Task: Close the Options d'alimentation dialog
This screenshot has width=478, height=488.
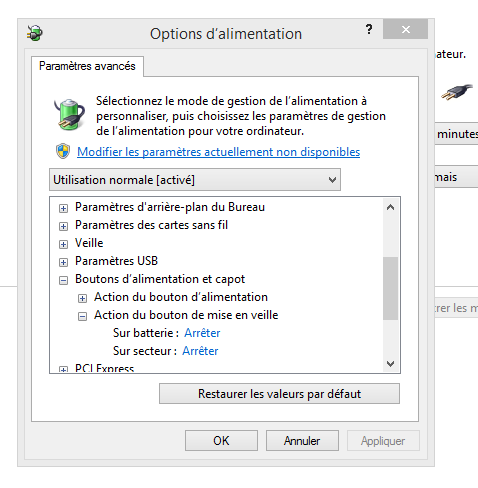Action: tap(405, 29)
